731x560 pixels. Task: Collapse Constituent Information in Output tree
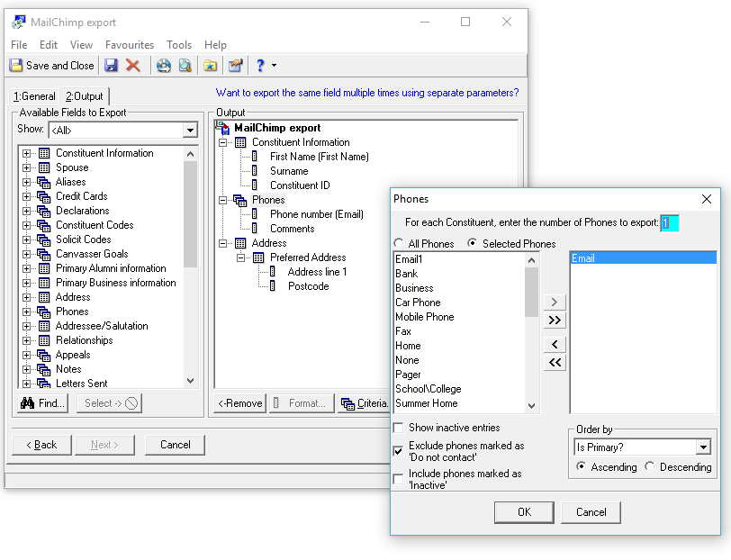coord(223,142)
